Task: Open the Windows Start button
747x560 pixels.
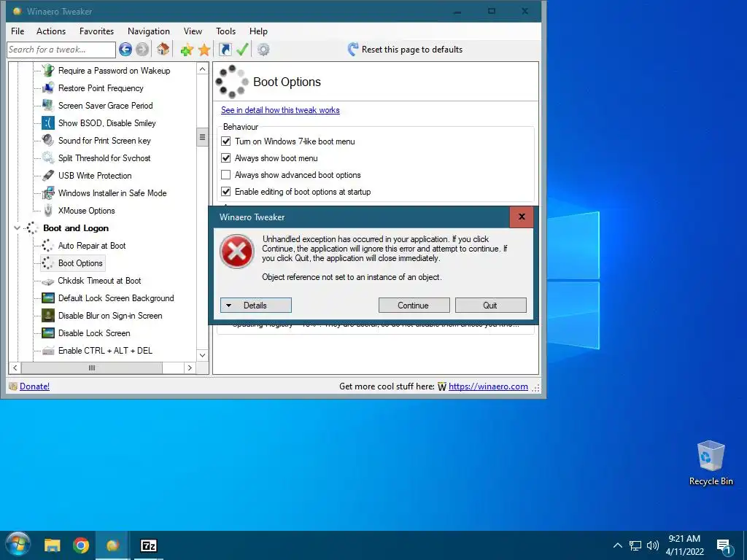Action: 18,545
